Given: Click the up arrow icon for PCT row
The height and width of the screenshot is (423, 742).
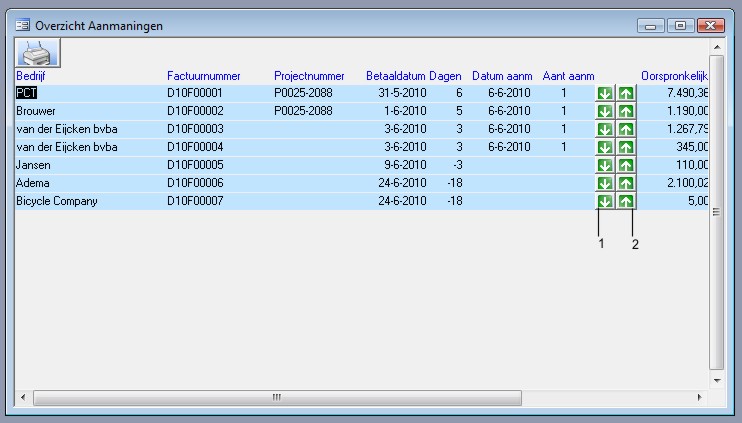Looking at the screenshot, I should tap(626, 93).
